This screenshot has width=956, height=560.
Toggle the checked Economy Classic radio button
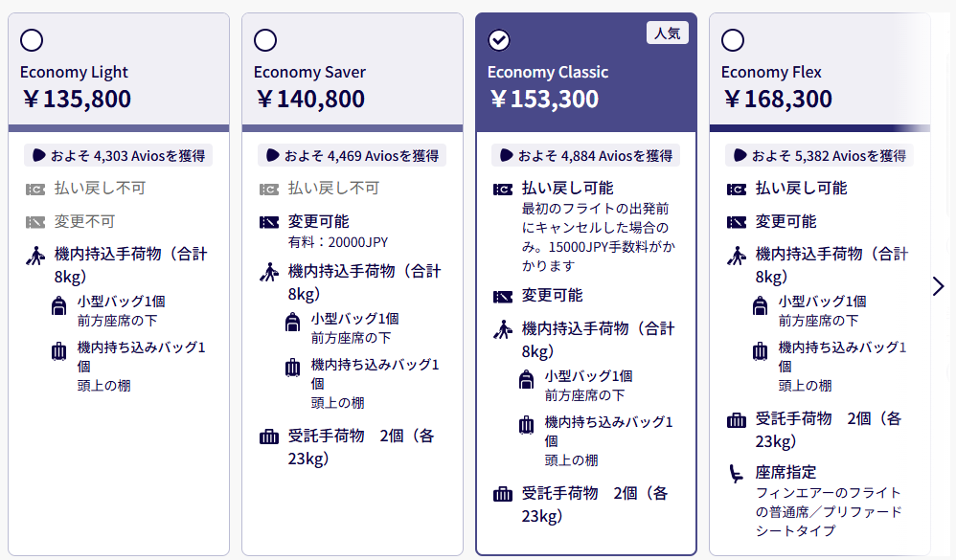(x=499, y=40)
